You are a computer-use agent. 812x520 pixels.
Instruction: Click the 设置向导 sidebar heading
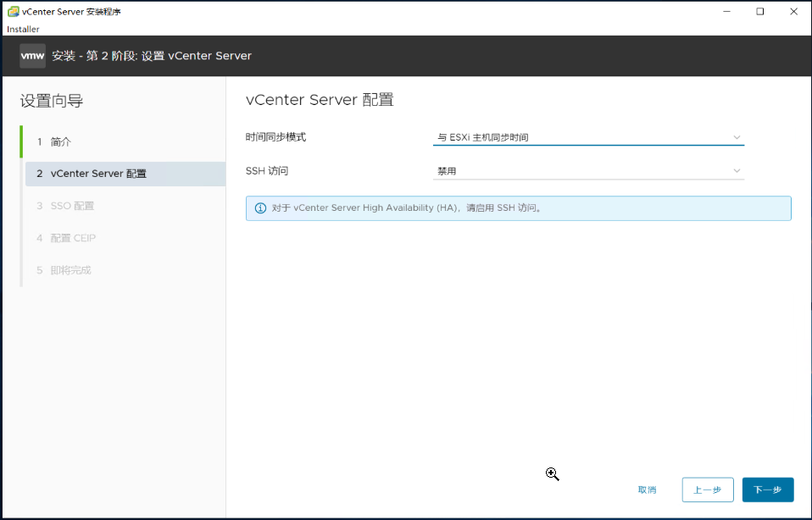pyautogui.click(x=52, y=101)
